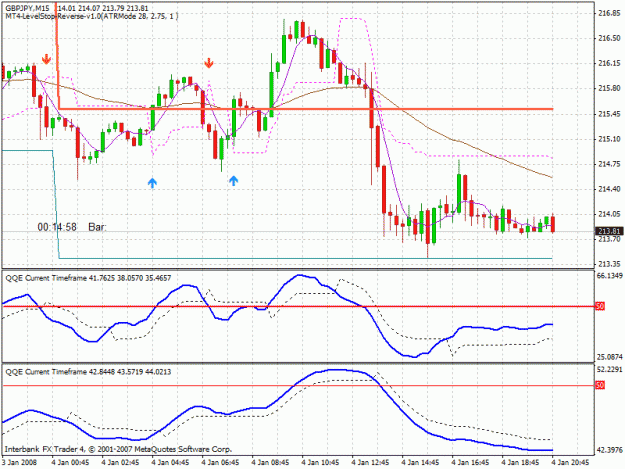Screen dimensions: 625x469
Task: Click the red 50 level tag in upper QQE panel
Action: [600, 306]
